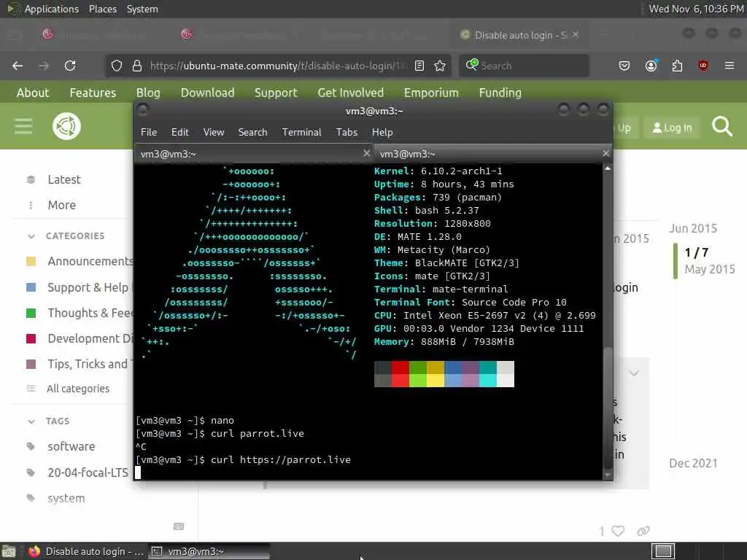Click the Firefox Search input box
Image resolution: width=747 pixels, height=560 pixels.
click(524, 66)
